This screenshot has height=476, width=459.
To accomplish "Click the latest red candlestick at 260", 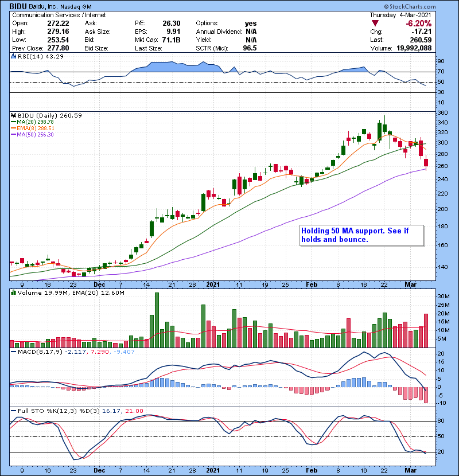I will [x=426, y=163].
